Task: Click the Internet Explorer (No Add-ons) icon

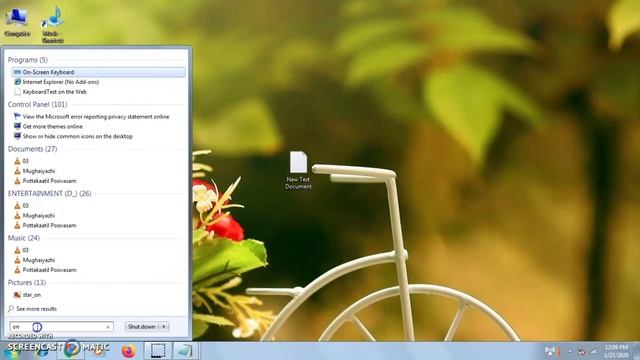Action: tap(17, 82)
